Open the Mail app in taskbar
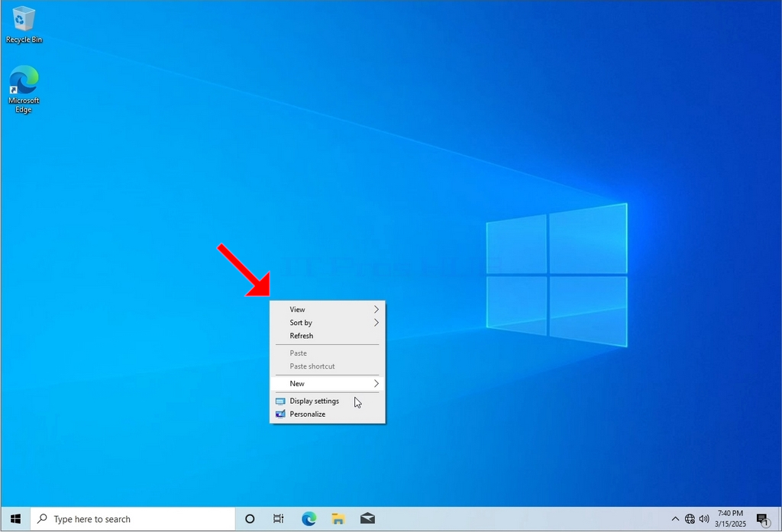 tap(367, 519)
